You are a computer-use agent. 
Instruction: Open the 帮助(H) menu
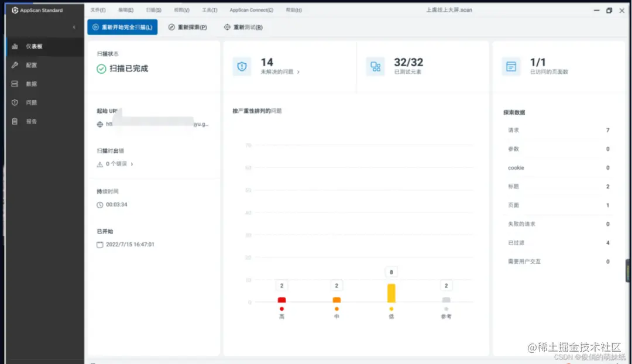point(294,10)
